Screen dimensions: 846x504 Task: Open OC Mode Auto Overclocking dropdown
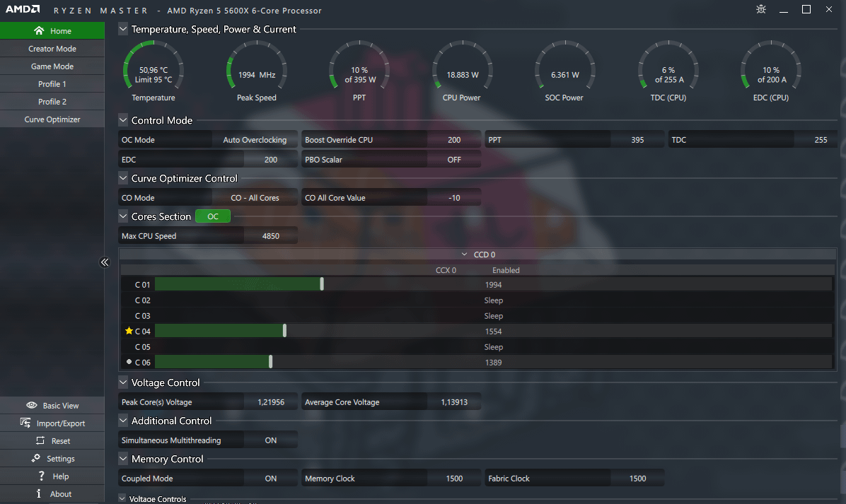[x=255, y=140]
